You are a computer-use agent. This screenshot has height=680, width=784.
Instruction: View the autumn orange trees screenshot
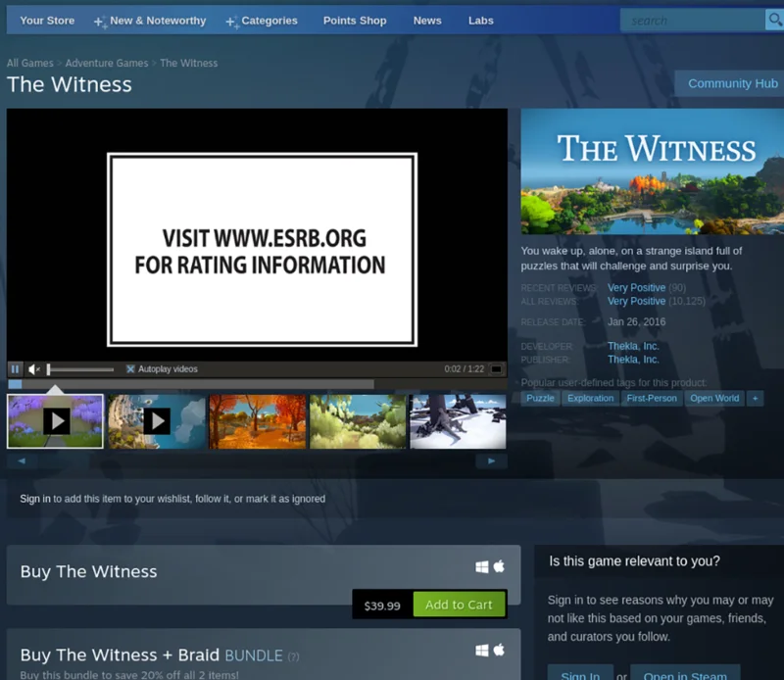tap(257, 421)
